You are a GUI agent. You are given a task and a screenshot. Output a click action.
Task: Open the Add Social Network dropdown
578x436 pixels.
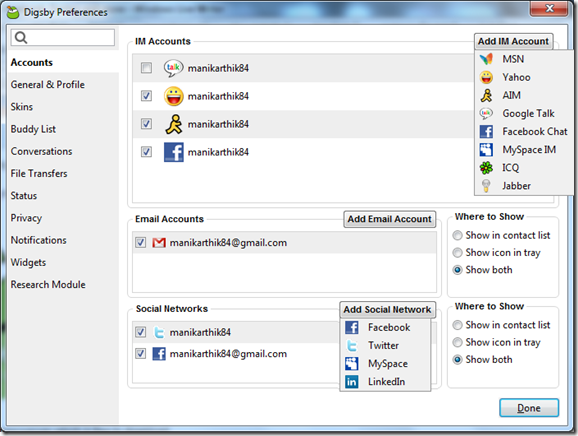click(x=387, y=309)
